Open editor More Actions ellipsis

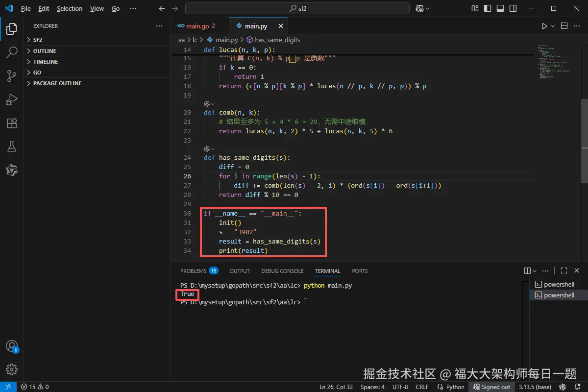tap(577, 26)
